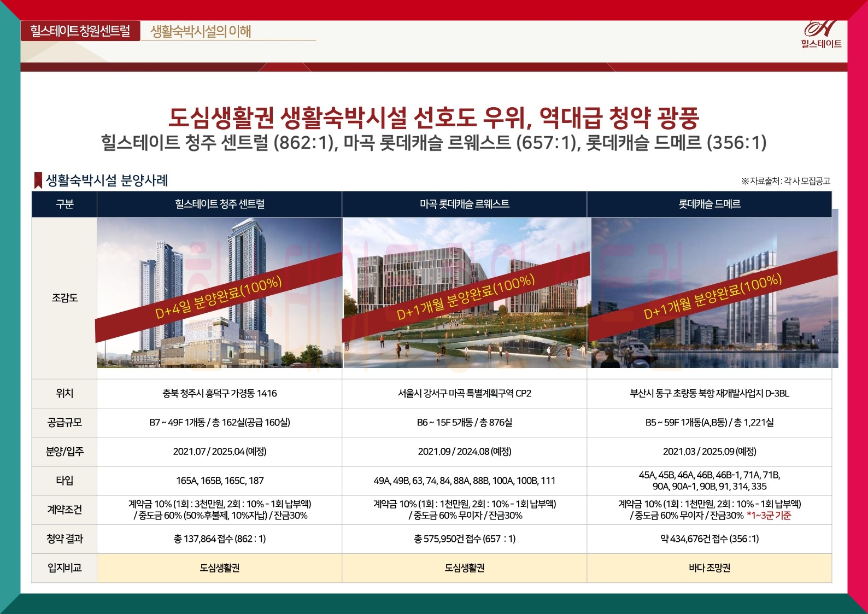The image size is (868, 614).
Task: Click the cell '서울시 강서구 마곡 특별계획구역 CP2'
Action: tap(465, 393)
